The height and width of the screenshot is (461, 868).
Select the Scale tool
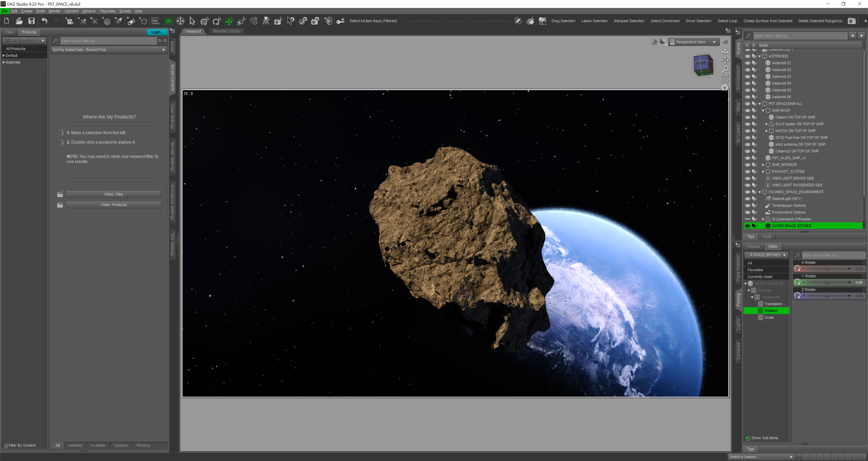241,21
